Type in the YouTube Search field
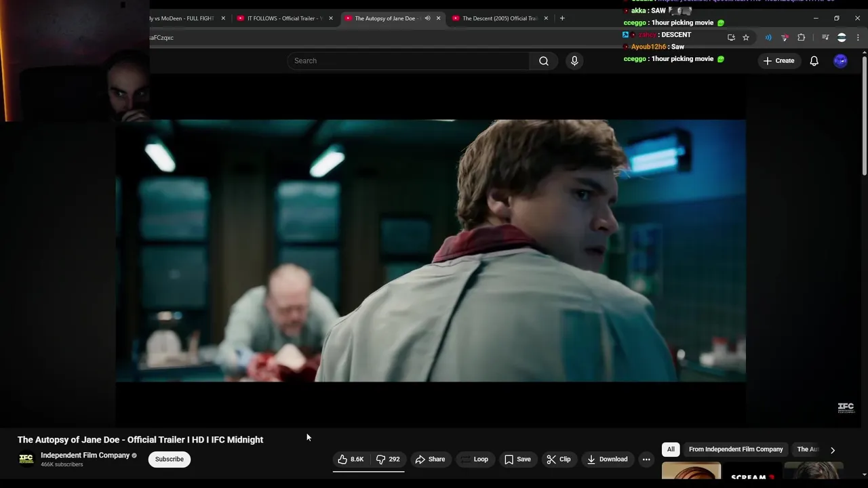 pyautogui.click(x=408, y=61)
